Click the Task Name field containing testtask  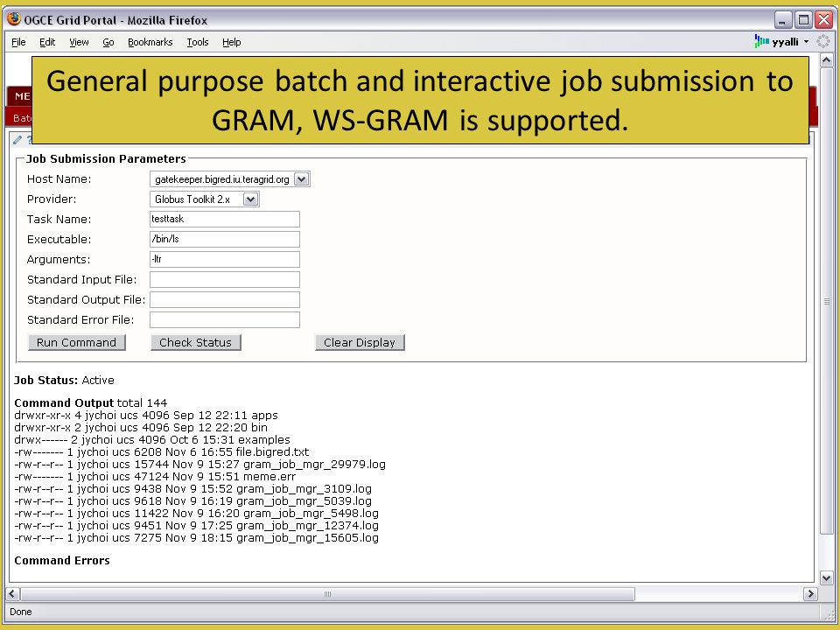pos(225,219)
